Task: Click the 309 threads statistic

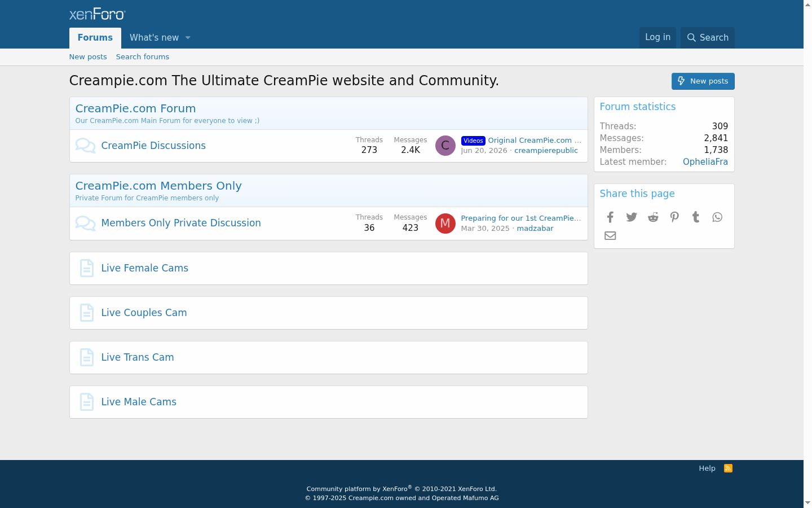Action: coord(720,126)
